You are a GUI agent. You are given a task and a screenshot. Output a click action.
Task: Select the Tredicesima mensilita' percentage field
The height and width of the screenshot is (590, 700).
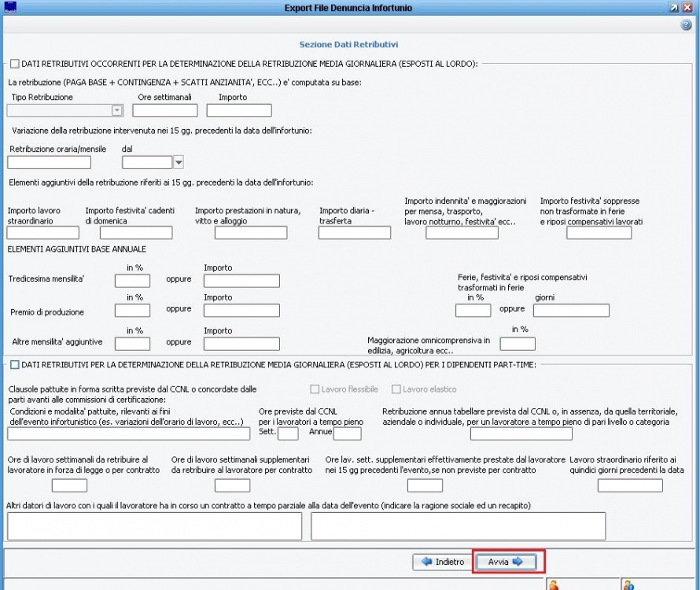(x=132, y=281)
